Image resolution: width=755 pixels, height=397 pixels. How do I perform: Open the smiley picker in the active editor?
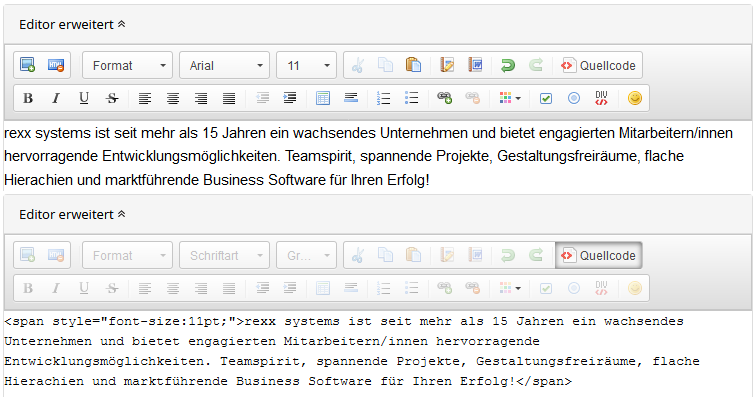(635, 98)
